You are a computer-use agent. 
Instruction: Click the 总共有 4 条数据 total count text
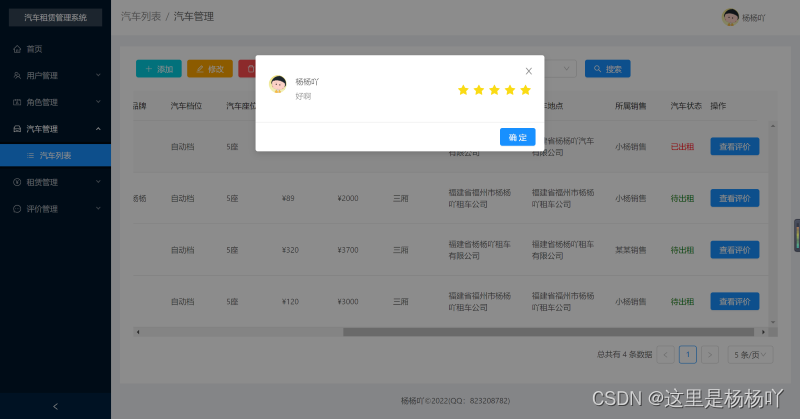click(624, 354)
